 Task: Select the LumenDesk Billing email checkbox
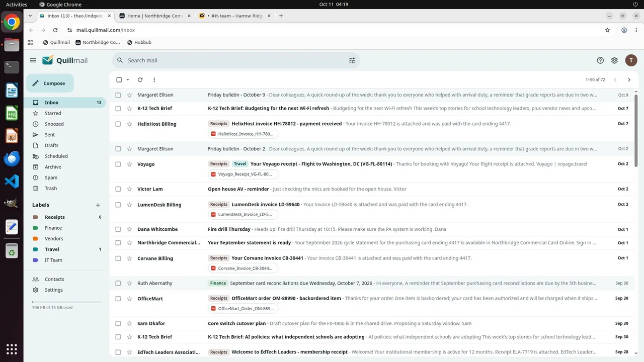coord(118,205)
